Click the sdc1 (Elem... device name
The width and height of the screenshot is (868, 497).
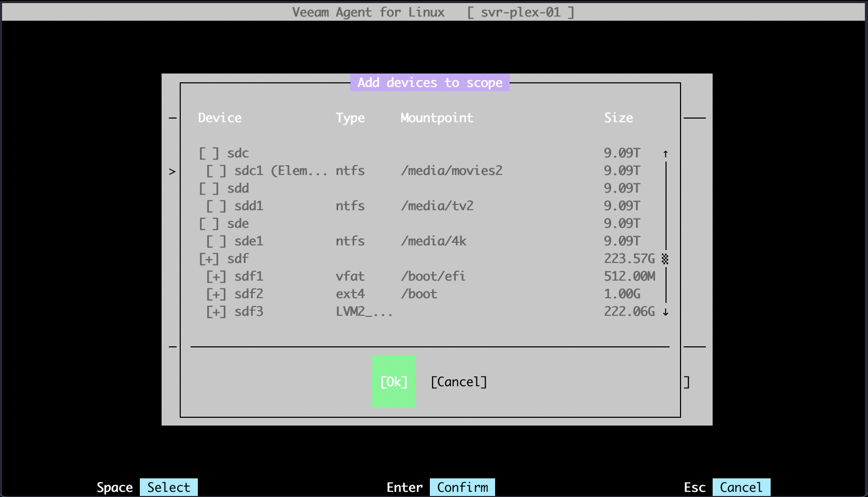click(x=281, y=171)
